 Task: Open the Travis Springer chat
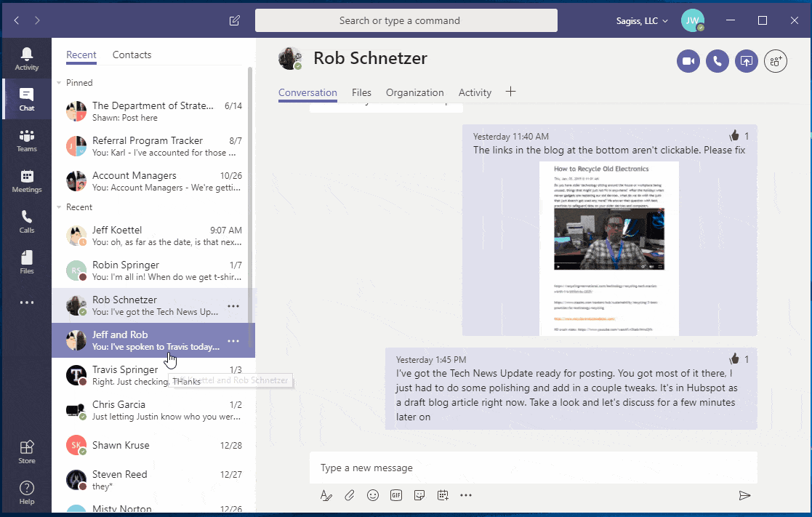[153, 375]
